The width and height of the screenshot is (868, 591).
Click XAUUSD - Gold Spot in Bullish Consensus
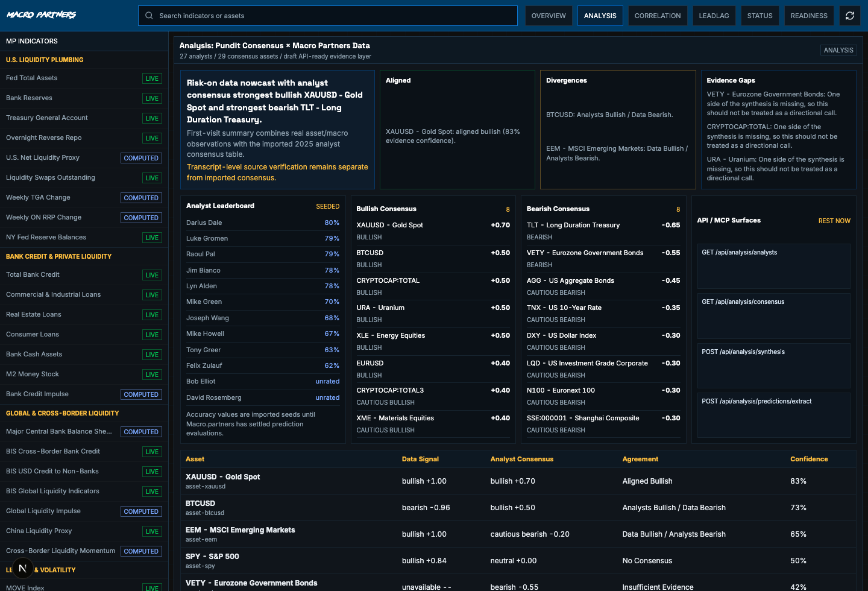coord(433,231)
